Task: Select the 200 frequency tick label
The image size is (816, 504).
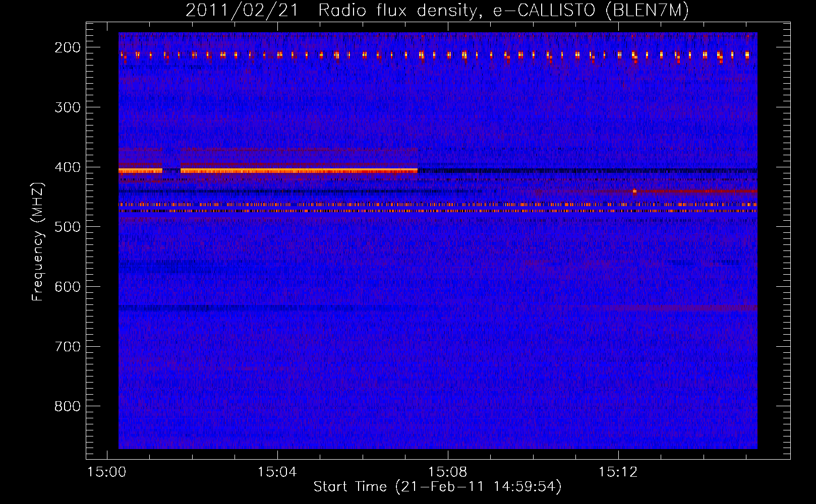Action: tap(68, 47)
